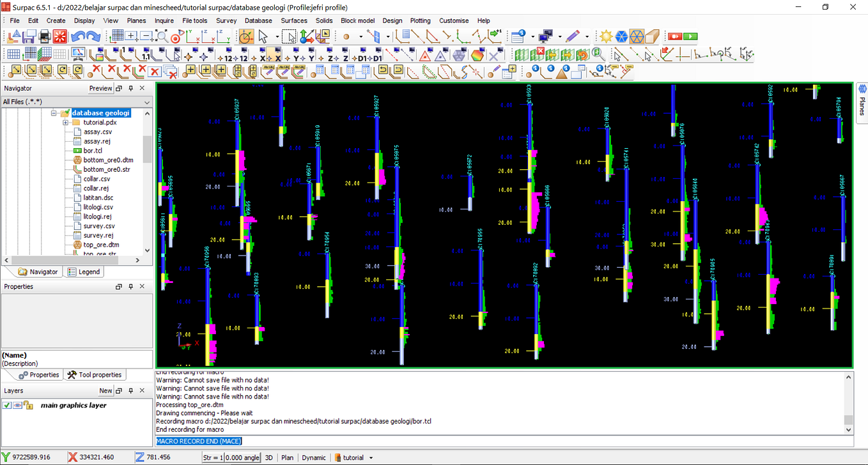Hide main graphics layer via eye toggle

point(18,405)
